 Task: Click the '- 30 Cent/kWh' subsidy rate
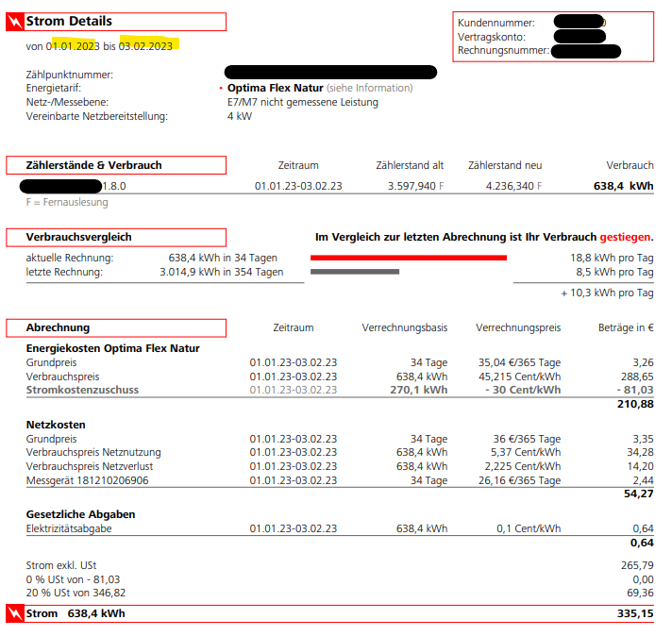coord(523,390)
